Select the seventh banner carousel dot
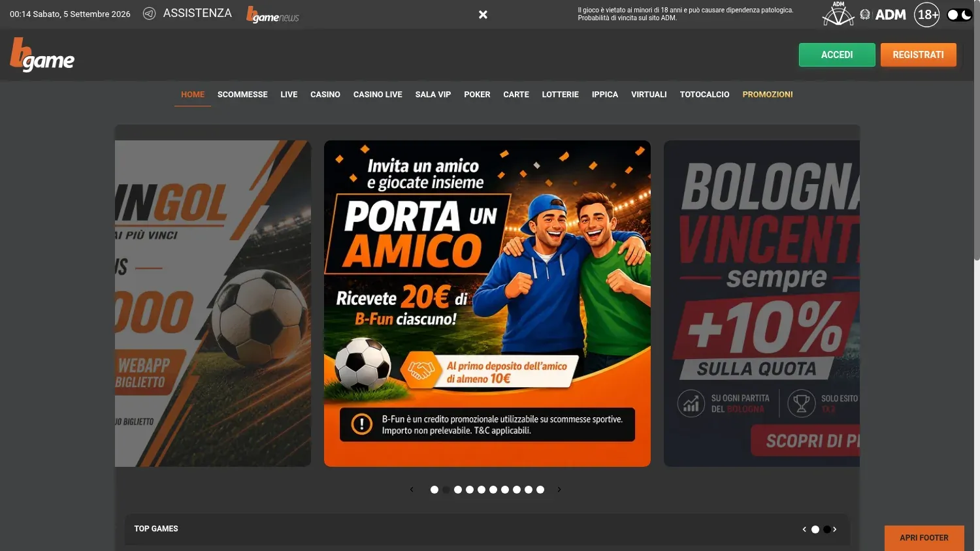The height and width of the screenshot is (551, 980). tap(505, 490)
